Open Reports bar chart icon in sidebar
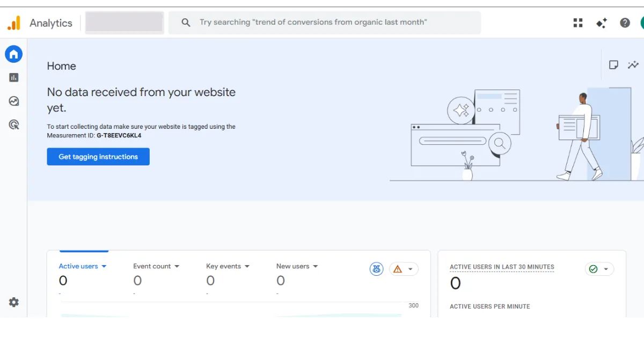The image size is (644, 337). (14, 78)
